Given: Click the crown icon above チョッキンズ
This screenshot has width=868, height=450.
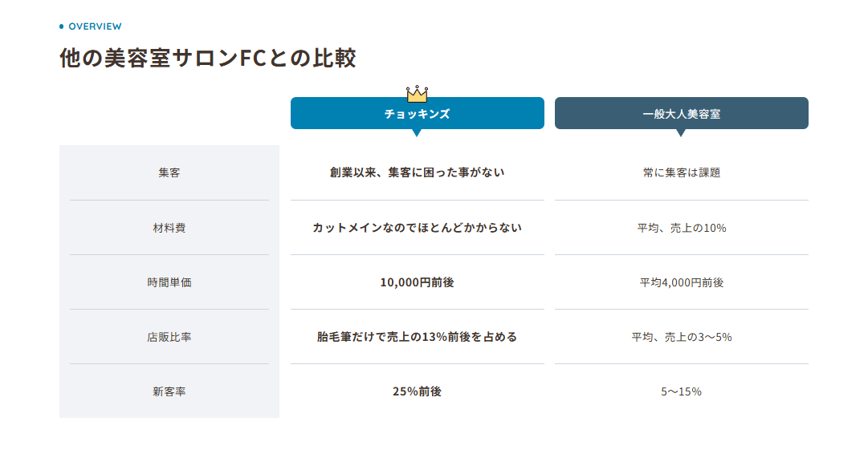Looking at the screenshot, I should [417, 94].
